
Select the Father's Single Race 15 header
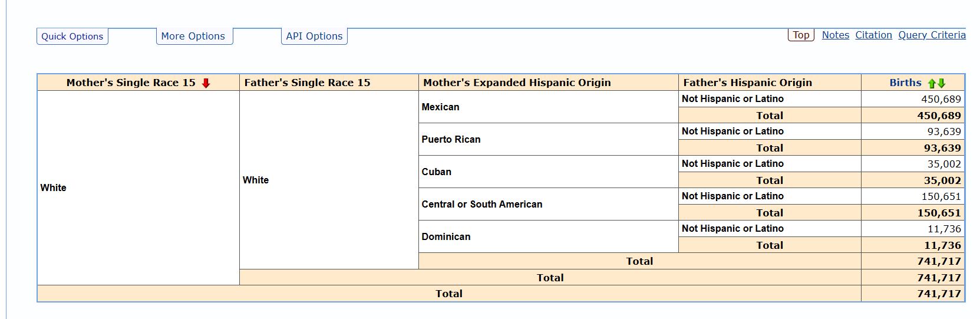pos(307,83)
